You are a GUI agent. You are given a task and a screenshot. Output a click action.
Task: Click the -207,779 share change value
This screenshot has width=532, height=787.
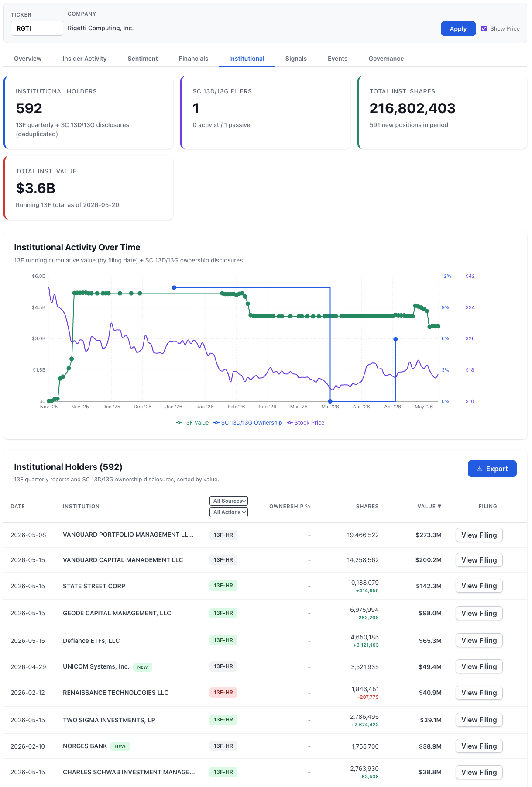[368, 697]
